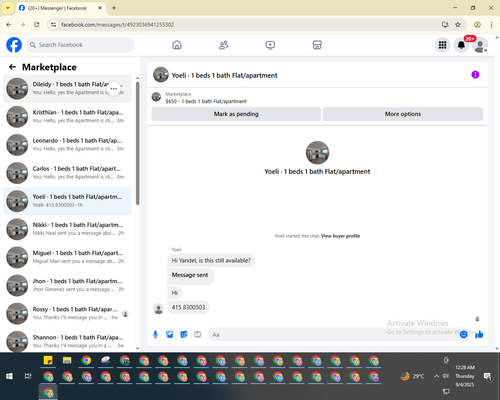Viewport: 500px width, 400px height.
Task: Click the Yoeli chat header title
Action: coord(224,75)
